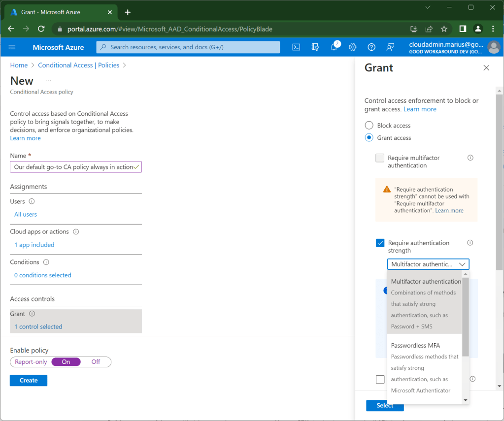Click the Help question mark icon
The width and height of the screenshot is (504, 421).
coord(371,47)
